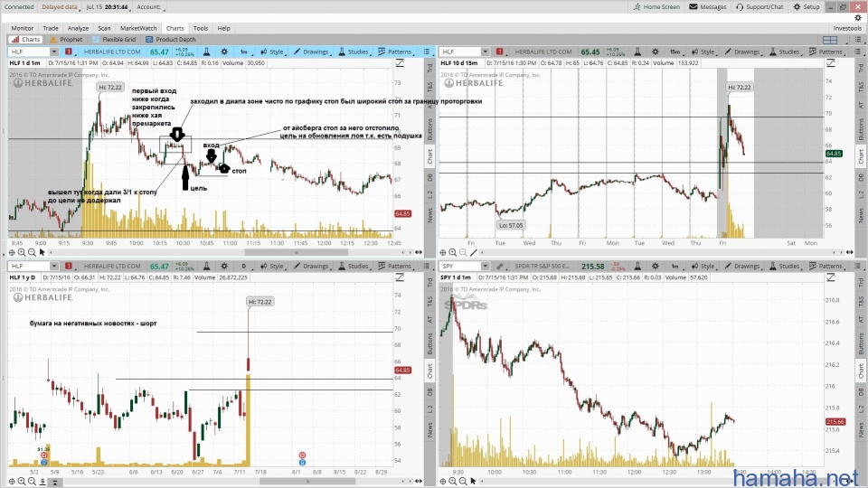Click horizontal scrollbar under bottom-left daily chart

point(307,482)
